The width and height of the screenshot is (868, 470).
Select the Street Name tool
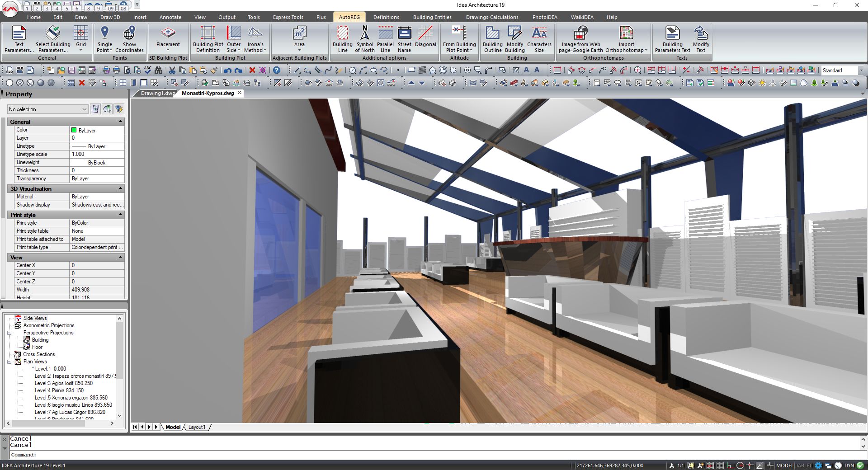(x=404, y=38)
